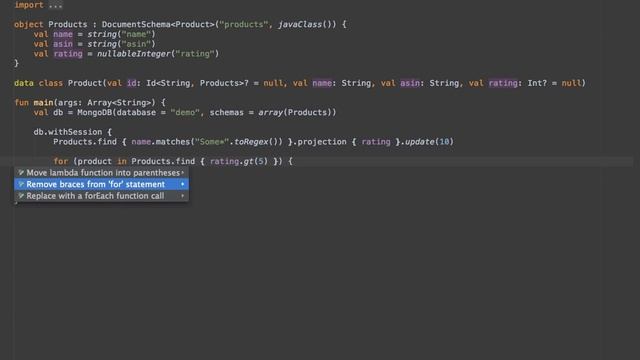The image size is (640, 360).
Task: Expand the folded 'import ...' region
Action: tap(55, 5)
